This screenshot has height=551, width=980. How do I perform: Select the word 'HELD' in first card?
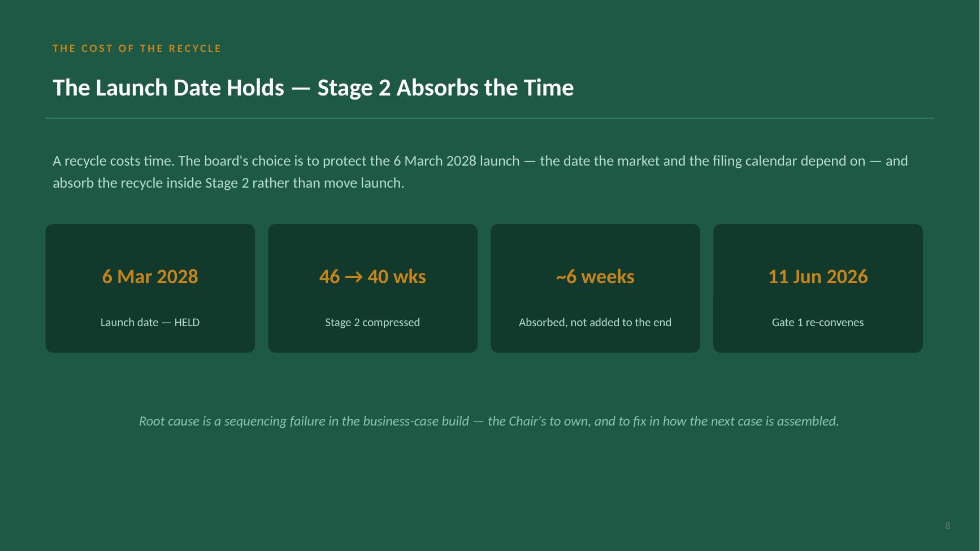[x=187, y=322]
